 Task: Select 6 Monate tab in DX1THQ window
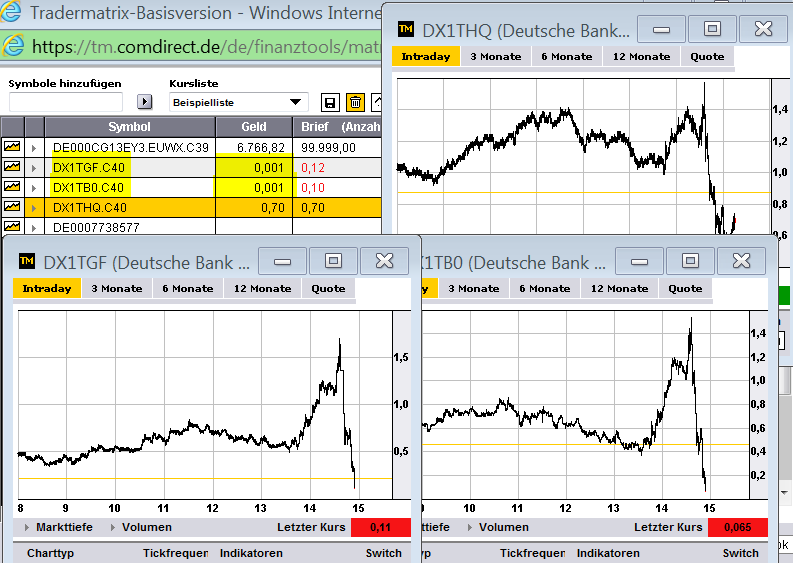(566, 56)
